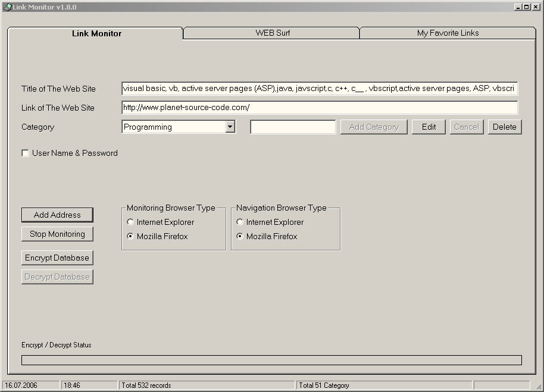Choose Mozilla Firefox as Navigation Browser Type
This screenshot has width=544, height=392.
(240, 237)
